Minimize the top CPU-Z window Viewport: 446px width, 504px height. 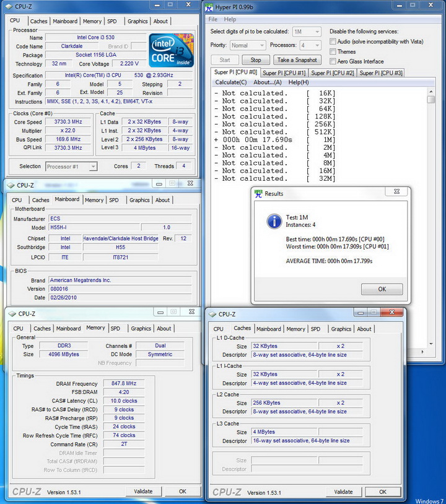157,5
